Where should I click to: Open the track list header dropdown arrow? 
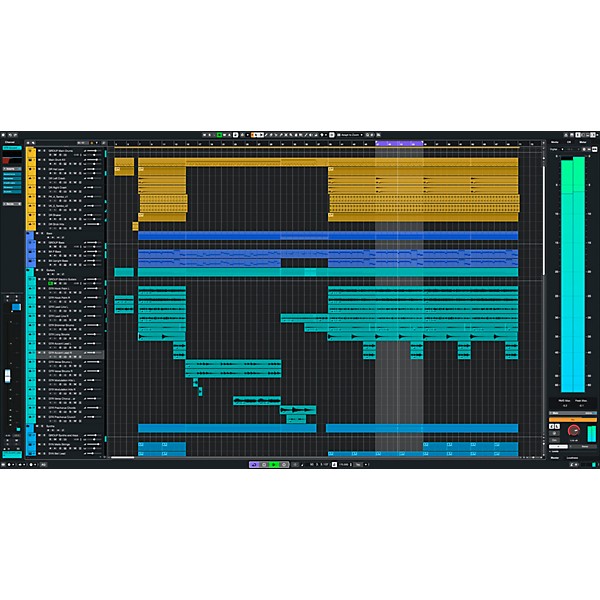click(96, 143)
